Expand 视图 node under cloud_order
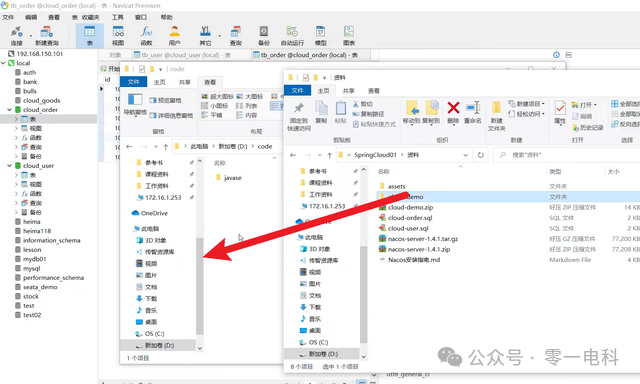 [x=16, y=129]
